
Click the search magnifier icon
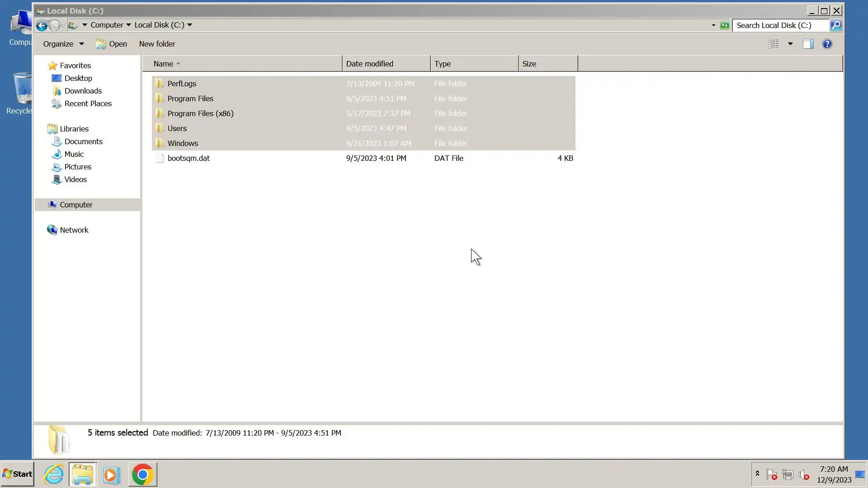pos(836,25)
